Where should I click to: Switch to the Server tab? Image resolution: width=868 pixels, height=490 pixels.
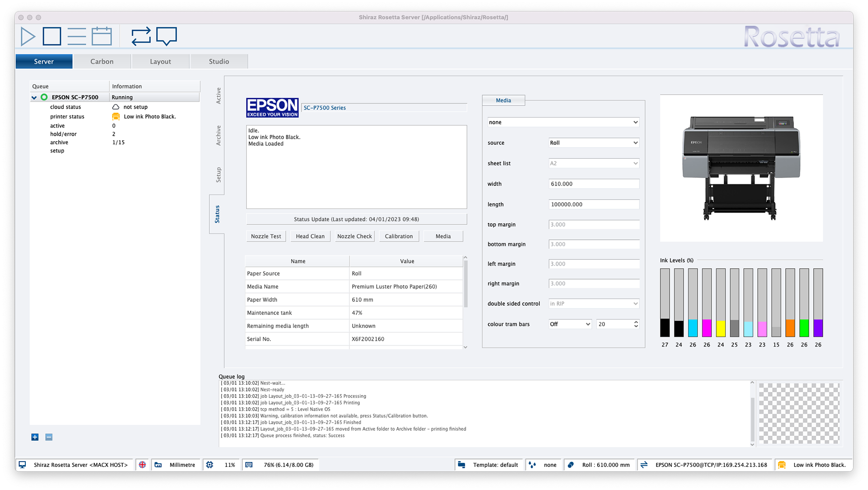click(x=44, y=62)
